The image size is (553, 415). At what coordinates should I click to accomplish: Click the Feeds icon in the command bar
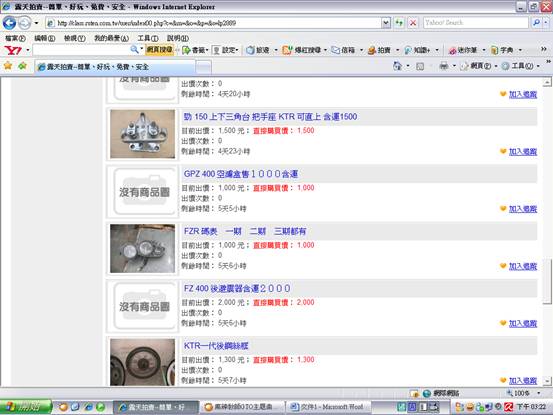click(x=420, y=66)
